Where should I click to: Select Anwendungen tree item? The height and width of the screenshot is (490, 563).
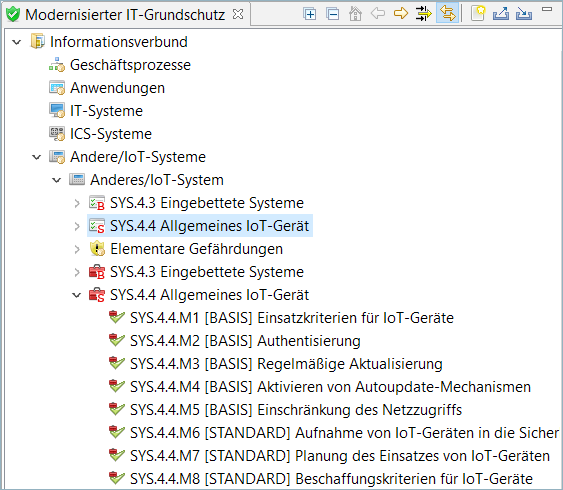click(x=117, y=88)
